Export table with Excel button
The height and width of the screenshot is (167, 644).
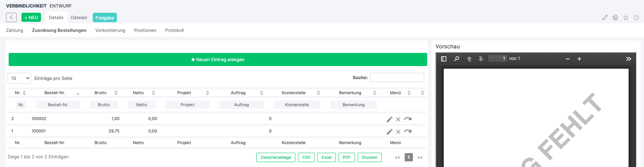[326, 158]
